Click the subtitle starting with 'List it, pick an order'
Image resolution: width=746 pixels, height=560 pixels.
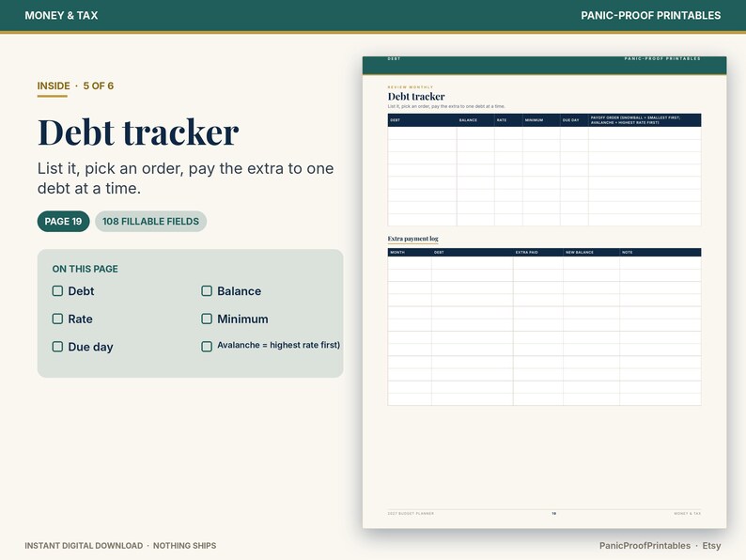(185, 179)
